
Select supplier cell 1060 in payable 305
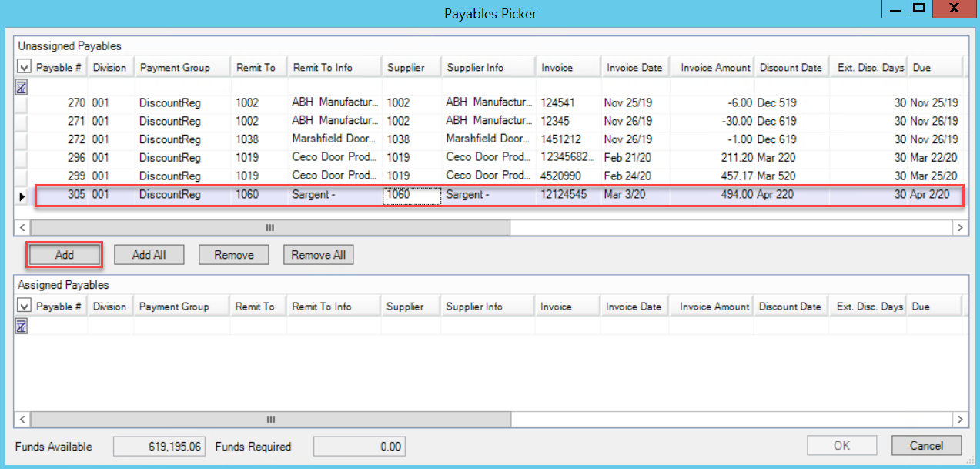(x=412, y=195)
